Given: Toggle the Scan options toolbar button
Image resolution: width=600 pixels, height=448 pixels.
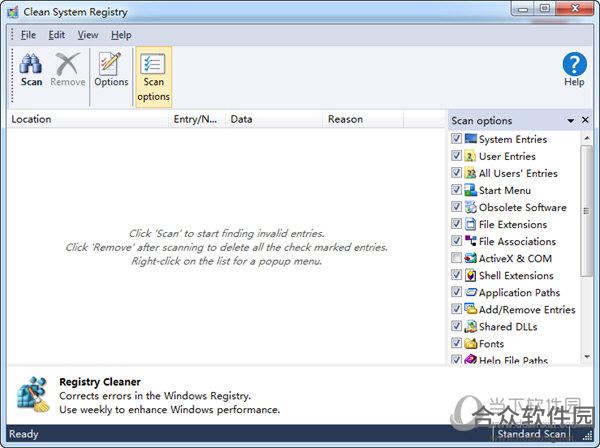Looking at the screenshot, I should pos(153,78).
